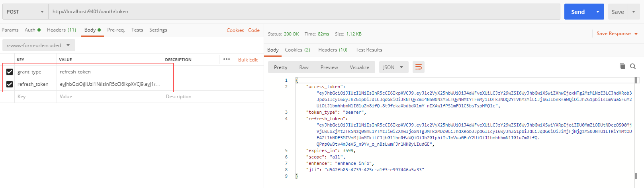Copy the response with the copy icon

coord(622,66)
